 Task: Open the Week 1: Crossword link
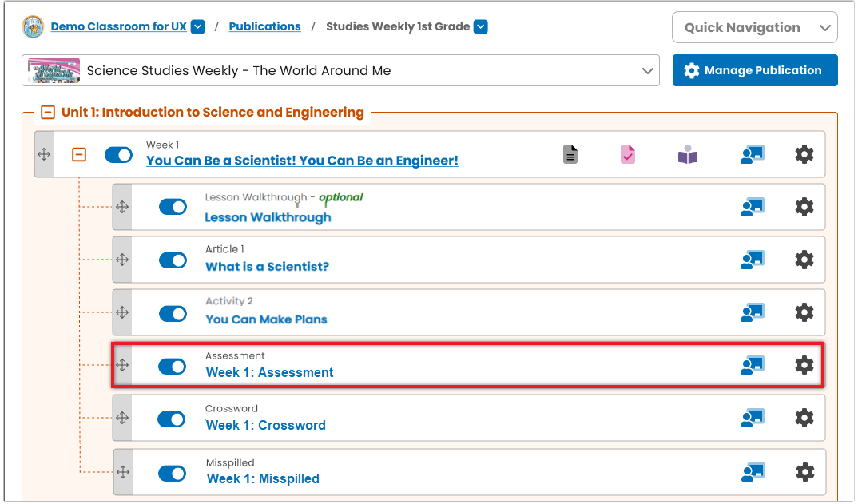coord(265,425)
